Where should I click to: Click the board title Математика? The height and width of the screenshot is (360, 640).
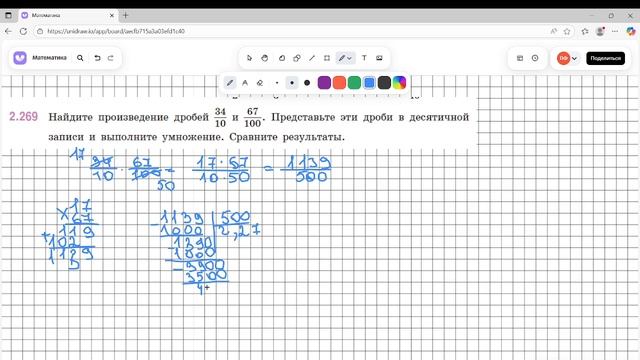49,58
